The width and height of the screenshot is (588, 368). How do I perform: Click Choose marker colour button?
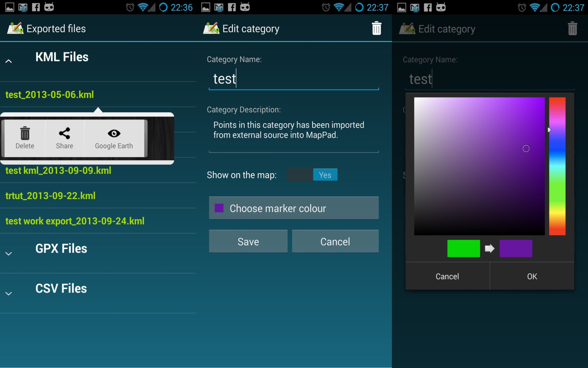coord(294,208)
